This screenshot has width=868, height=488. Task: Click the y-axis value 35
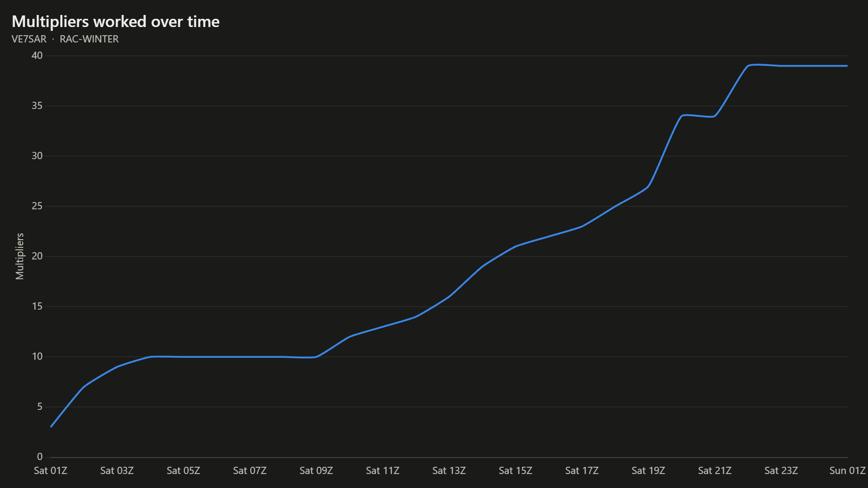(x=37, y=106)
